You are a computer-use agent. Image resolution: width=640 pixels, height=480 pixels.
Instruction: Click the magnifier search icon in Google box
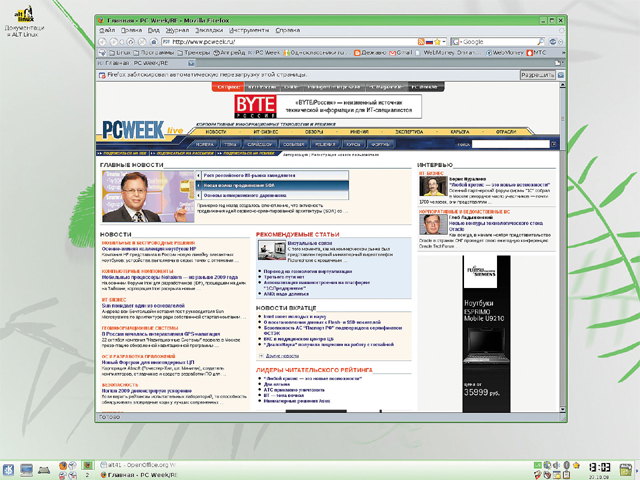[x=540, y=42]
